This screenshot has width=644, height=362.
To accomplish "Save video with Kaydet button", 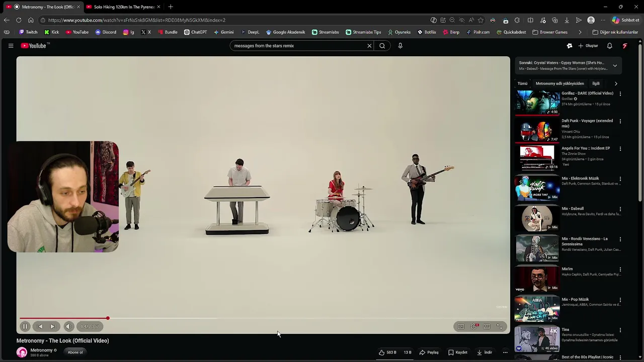I will tap(458, 352).
